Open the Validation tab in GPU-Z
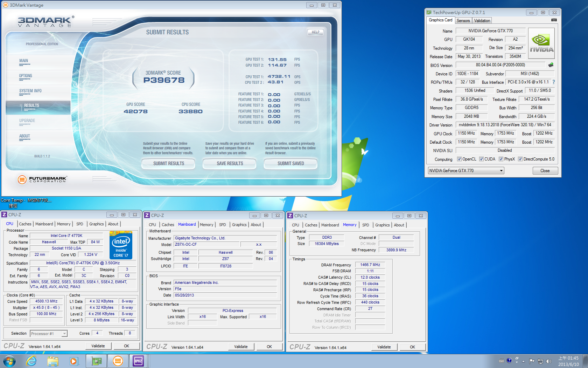Screen dimensions: 588x368 pos(482,21)
